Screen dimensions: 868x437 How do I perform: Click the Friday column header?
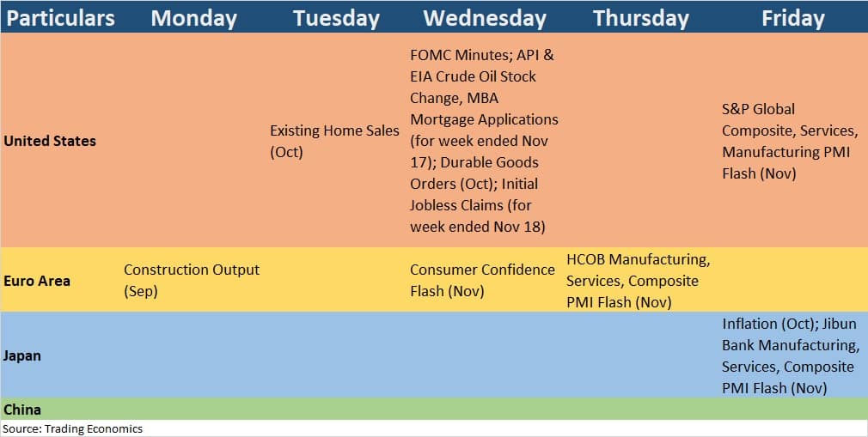point(793,18)
